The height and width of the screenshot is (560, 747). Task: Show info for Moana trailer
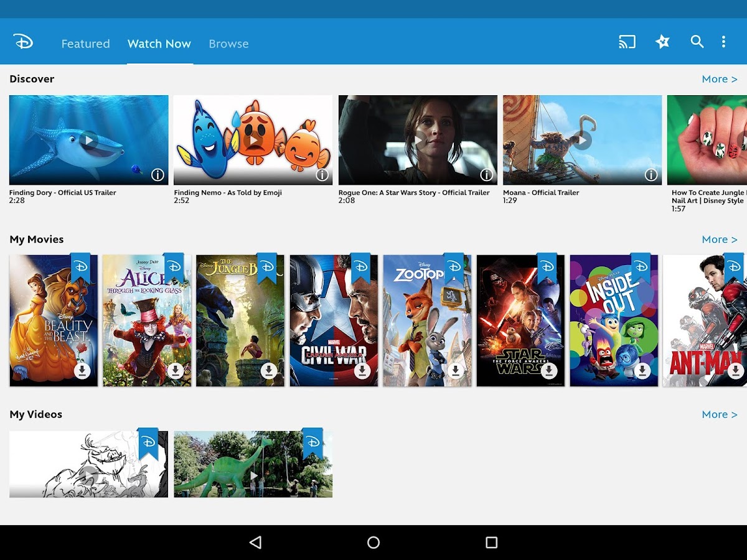[651, 175]
